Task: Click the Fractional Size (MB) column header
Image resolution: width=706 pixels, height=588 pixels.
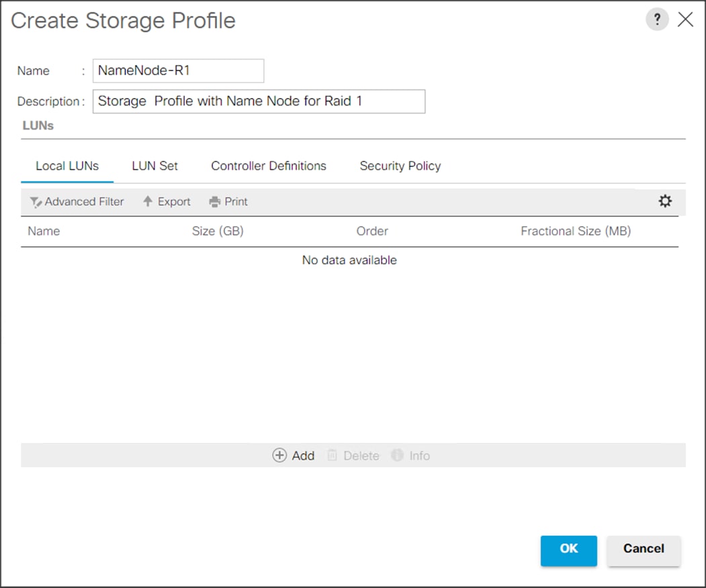Action: [x=576, y=231]
